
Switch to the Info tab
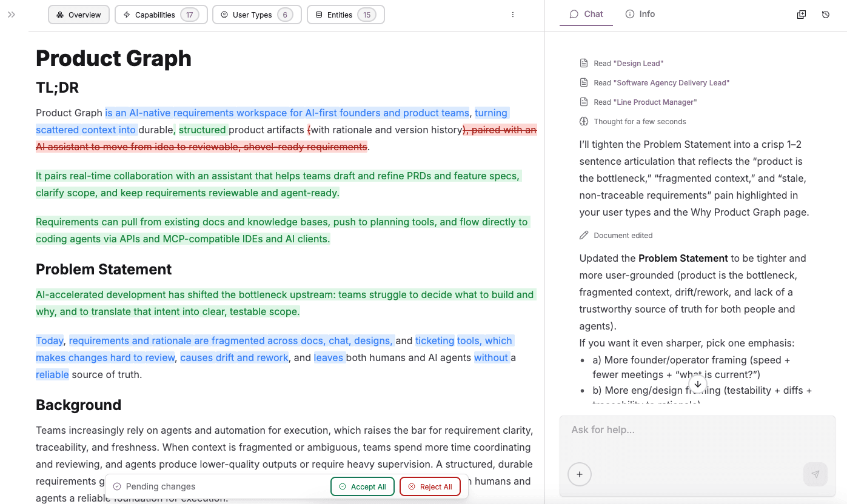(x=640, y=13)
